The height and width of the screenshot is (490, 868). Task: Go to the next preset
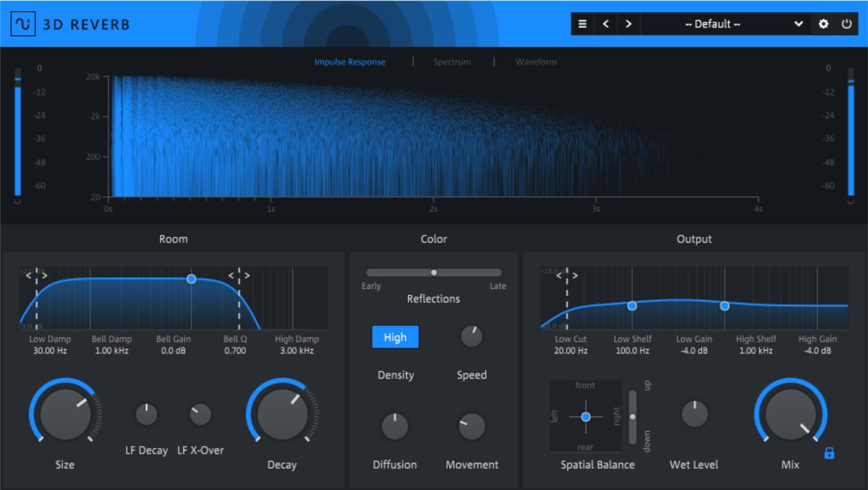628,24
